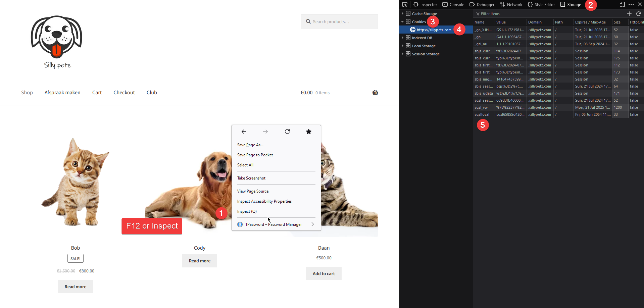Refresh the storage items list
644x308 pixels.
click(x=639, y=14)
